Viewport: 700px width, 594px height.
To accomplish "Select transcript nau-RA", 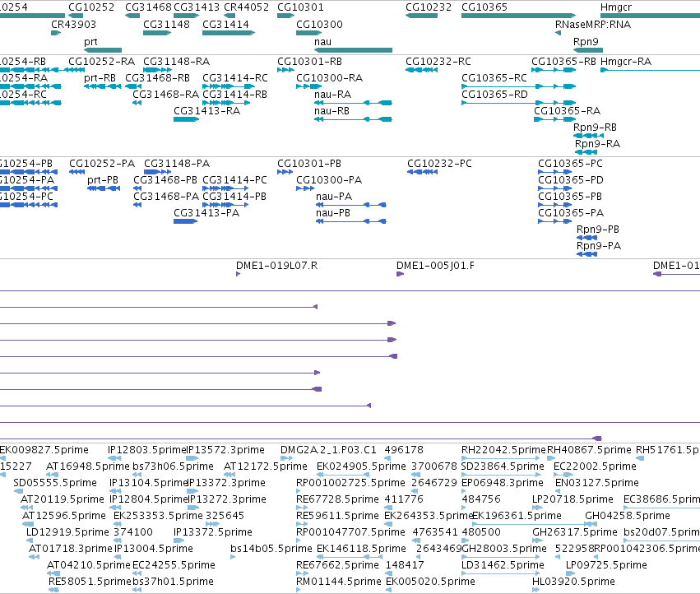I will coord(353,103).
